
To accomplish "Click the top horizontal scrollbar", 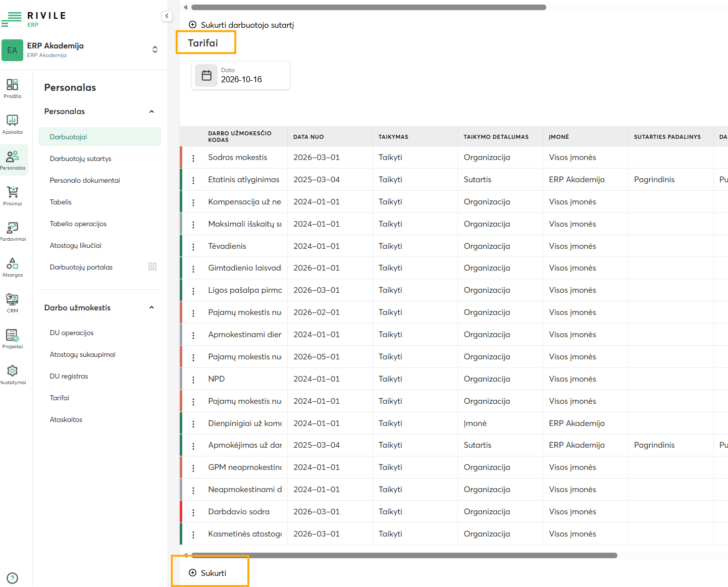I will click(369, 7).
